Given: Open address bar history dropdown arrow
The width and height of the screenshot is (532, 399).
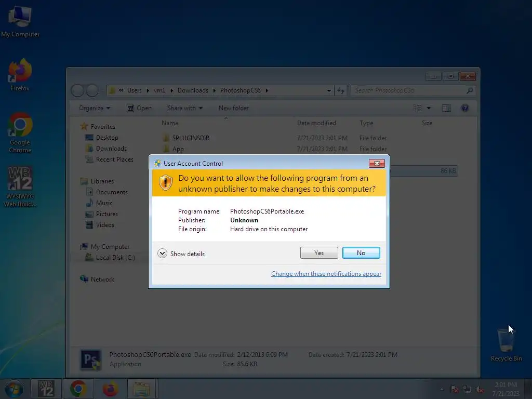Looking at the screenshot, I should 329,90.
